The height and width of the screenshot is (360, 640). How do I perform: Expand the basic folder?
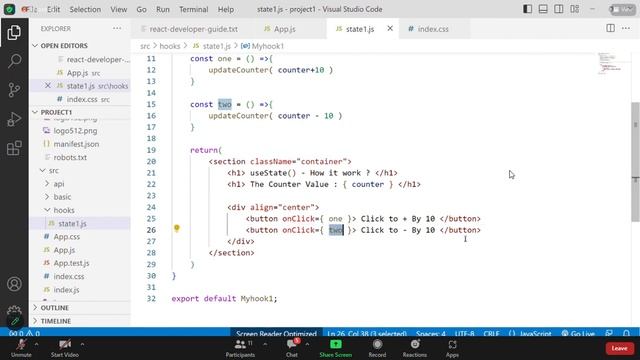pyautogui.click(x=62, y=197)
